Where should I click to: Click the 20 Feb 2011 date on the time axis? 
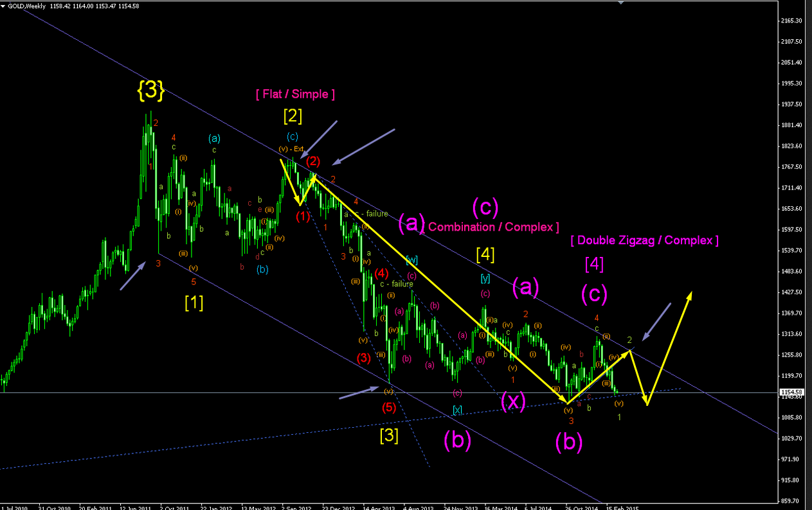tap(95, 507)
